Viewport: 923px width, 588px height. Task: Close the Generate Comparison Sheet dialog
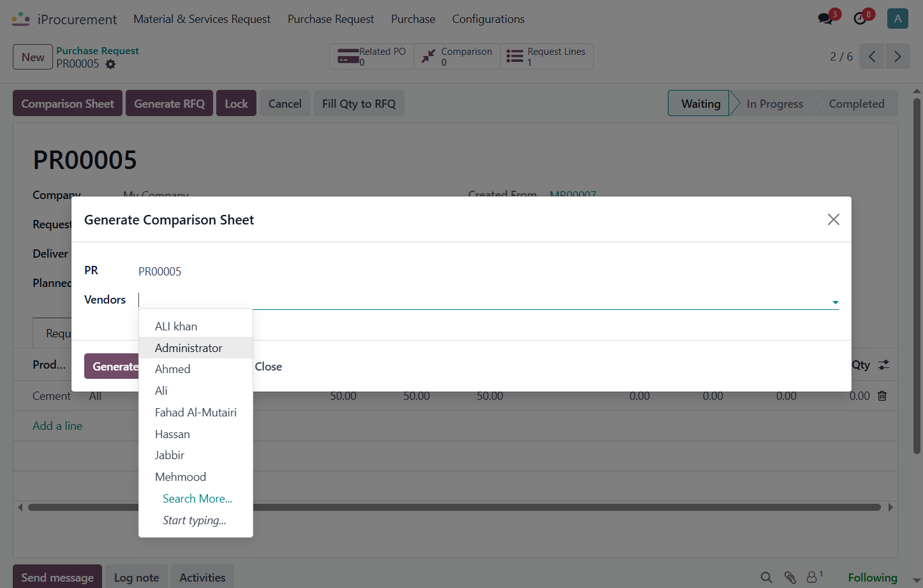tap(833, 219)
